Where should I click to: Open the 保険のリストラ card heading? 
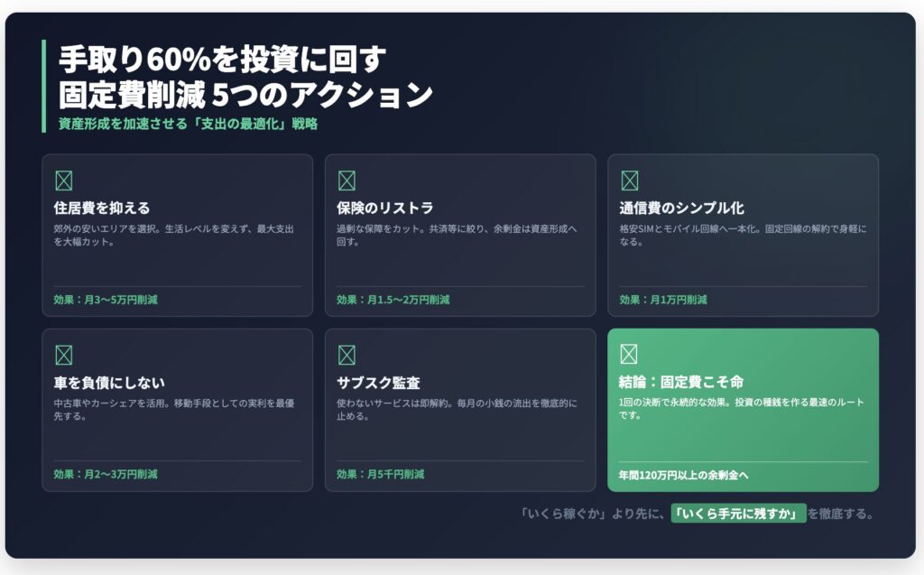[x=385, y=209]
